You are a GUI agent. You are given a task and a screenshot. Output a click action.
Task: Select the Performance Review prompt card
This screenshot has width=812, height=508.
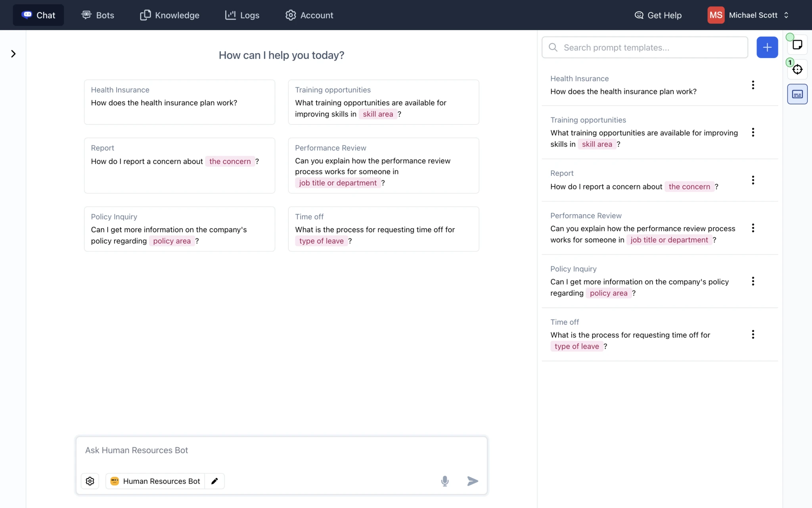click(x=383, y=165)
